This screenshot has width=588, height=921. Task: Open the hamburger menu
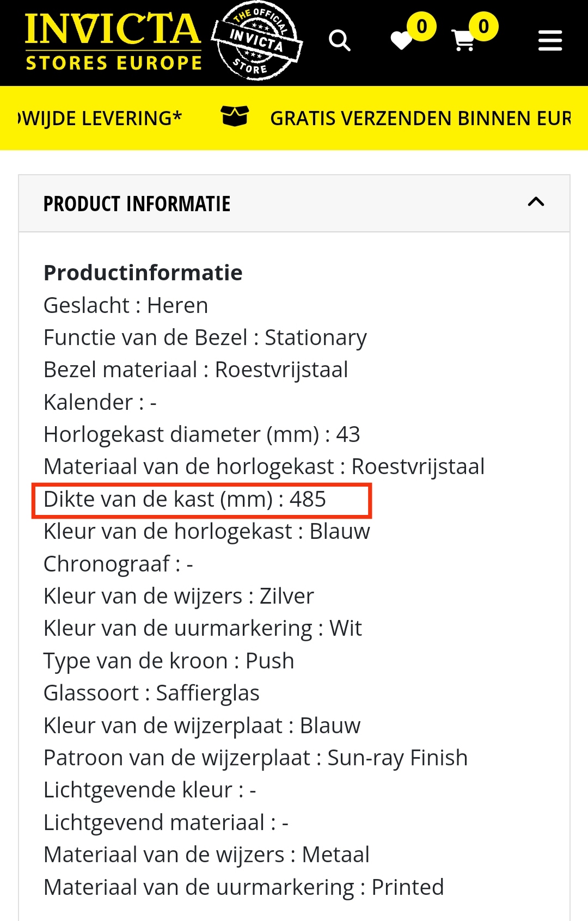pos(550,40)
